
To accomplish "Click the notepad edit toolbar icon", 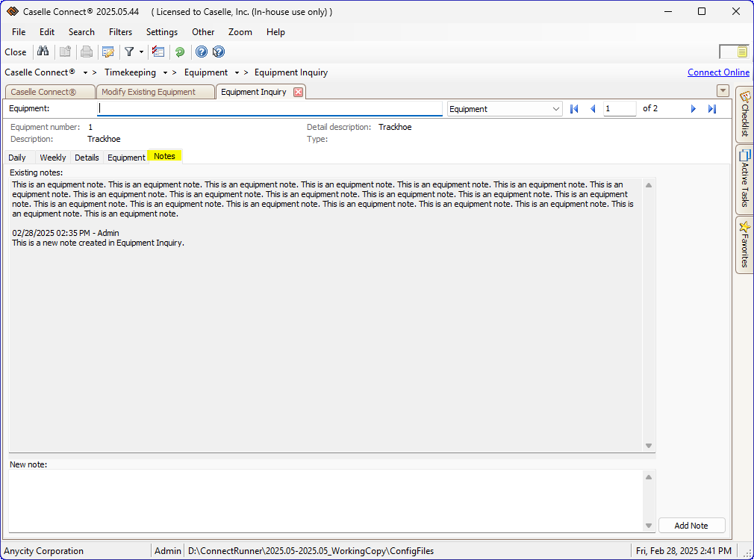I will (x=108, y=52).
